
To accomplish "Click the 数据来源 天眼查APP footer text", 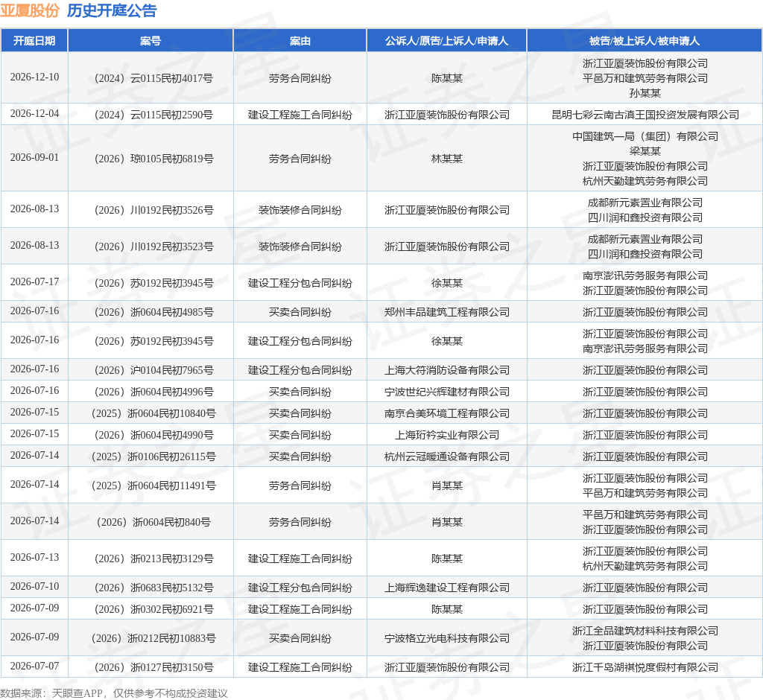I will click(x=114, y=693).
